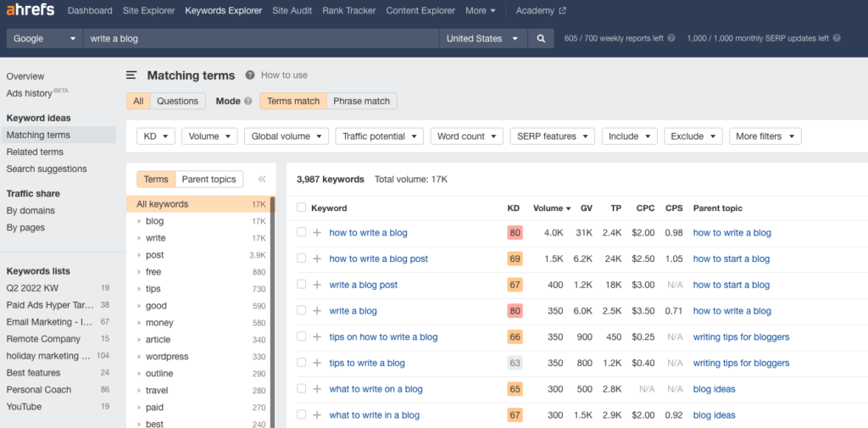Open the Word count filter dropdown
The width and height of the screenshot is (868, 428).
(x=467, y=136)
